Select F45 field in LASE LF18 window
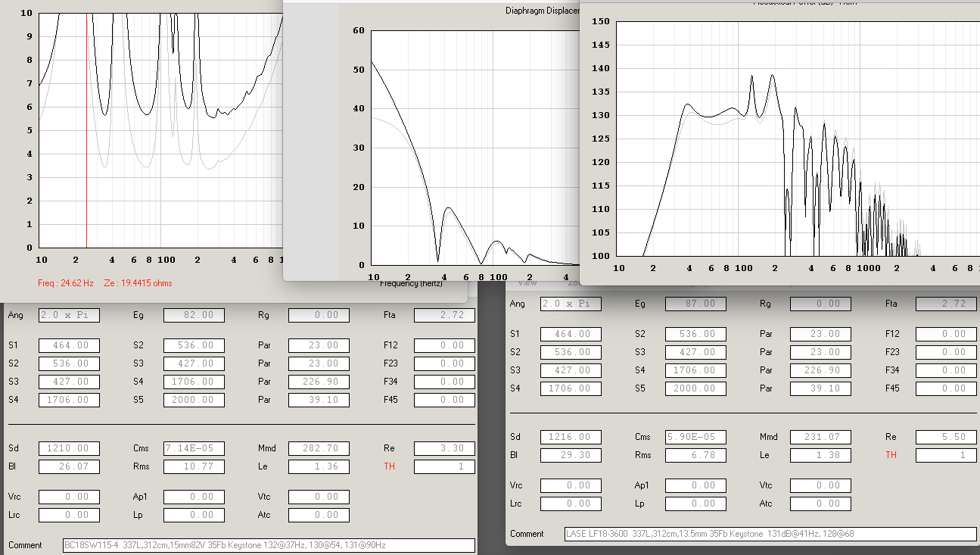 (x=946, y=388)
